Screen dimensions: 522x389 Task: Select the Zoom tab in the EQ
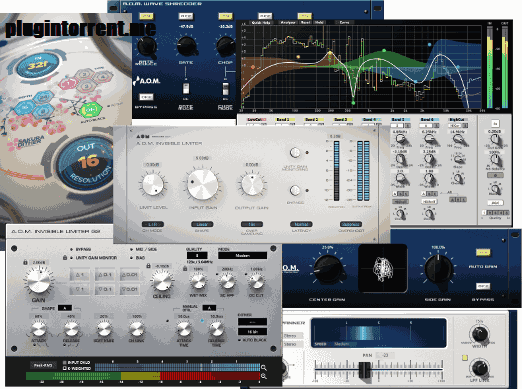[344, 22]
